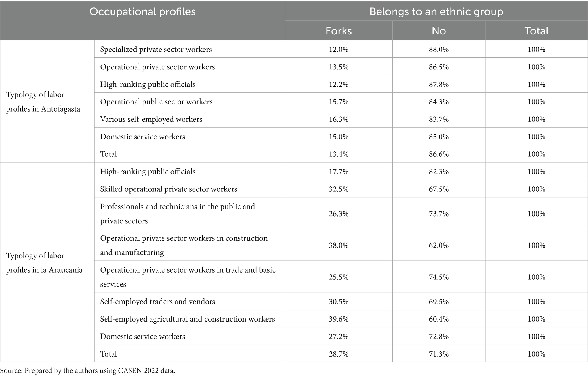Select the "No" column subheader

[439, 31]
